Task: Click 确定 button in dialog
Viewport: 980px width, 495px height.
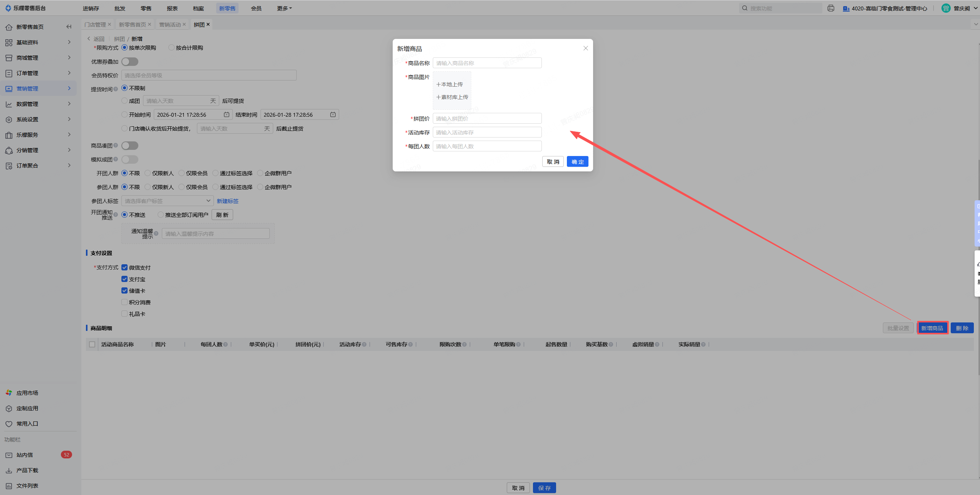Action: (x=577, y=162)
